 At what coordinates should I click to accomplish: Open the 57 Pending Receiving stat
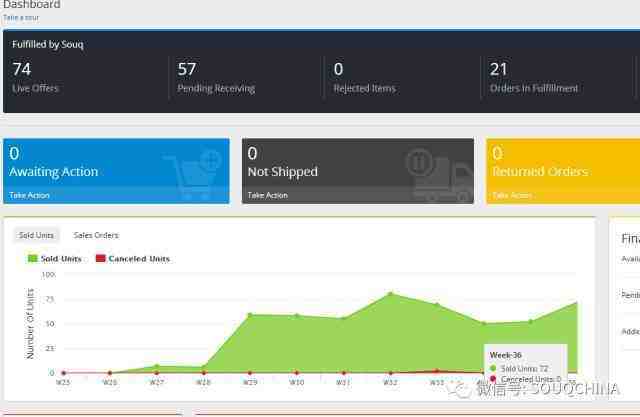coord(216,78)
